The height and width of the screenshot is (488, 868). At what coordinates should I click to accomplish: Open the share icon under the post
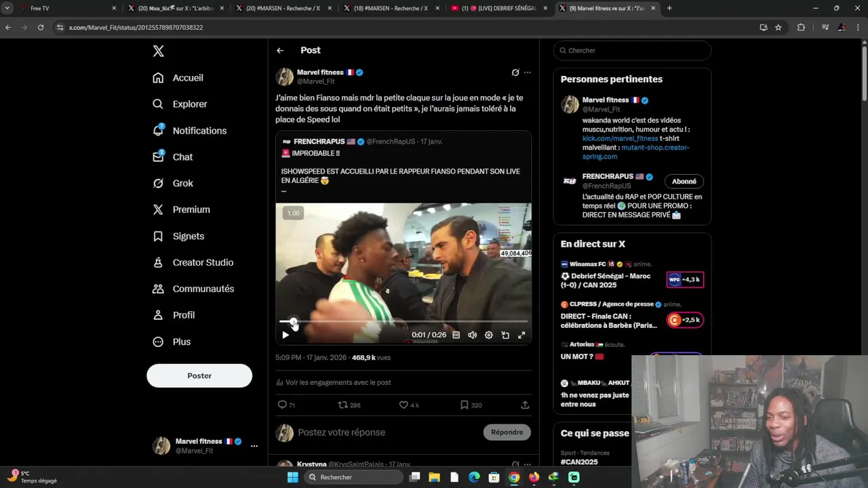click(x=525, y=405)
